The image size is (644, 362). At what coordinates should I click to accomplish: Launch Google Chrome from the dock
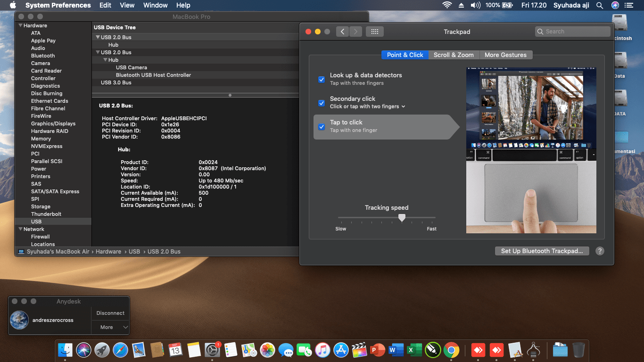click(x=451, y=350)
